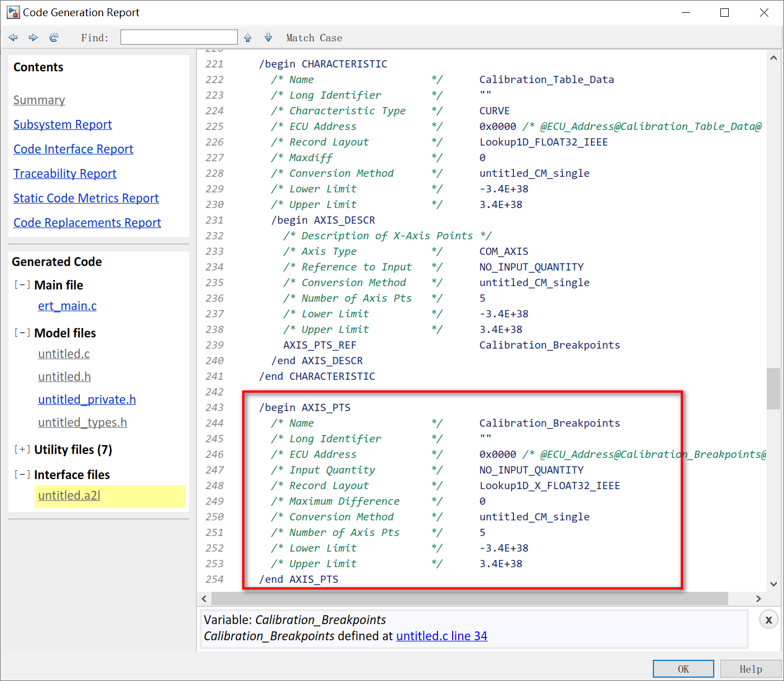Click the Back navigation arrow
Screen dimensions: 784x681
click(x=13, y=37)
